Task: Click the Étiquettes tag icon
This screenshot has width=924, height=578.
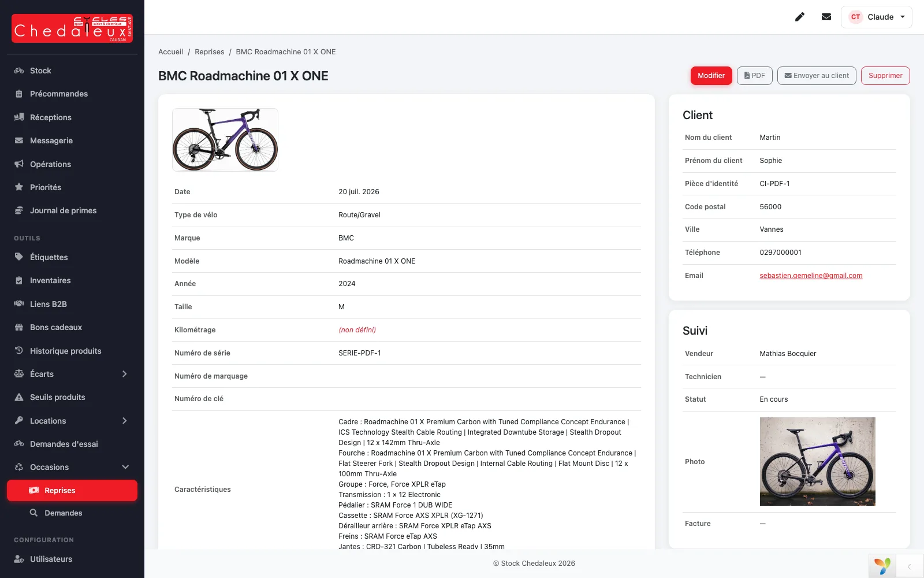Action: [19, 257]
